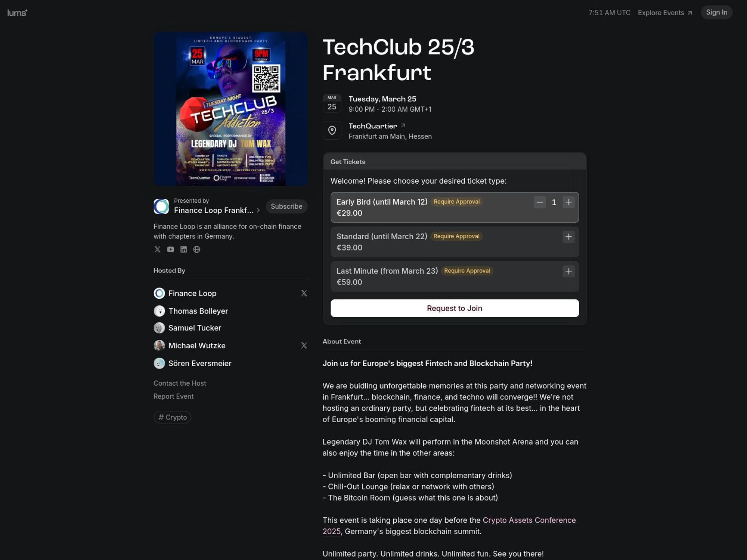This screenshot has width=747, height=560.
Task: Click Report Event link
Action: click(173, 396)
